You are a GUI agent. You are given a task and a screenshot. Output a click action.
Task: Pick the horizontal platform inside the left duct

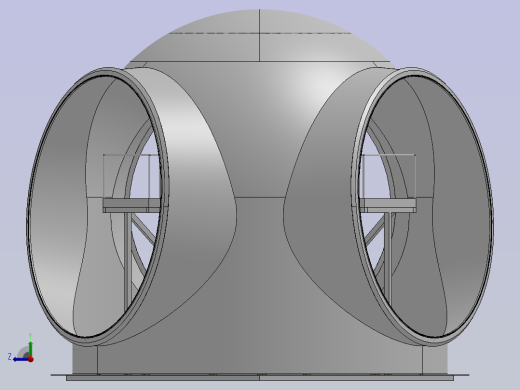[131, 205]
